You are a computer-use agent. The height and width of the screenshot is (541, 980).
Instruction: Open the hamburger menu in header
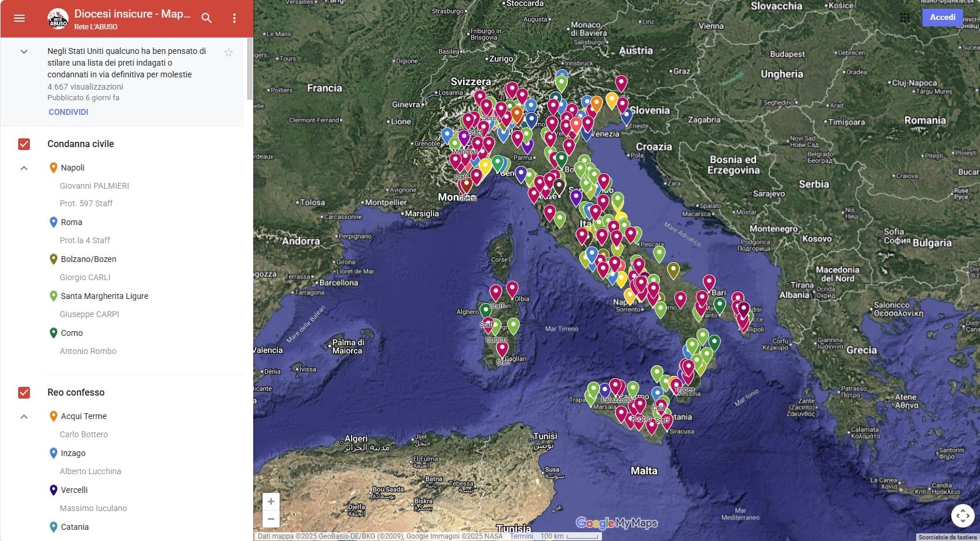pyautogui.click(x=19, y=18)
